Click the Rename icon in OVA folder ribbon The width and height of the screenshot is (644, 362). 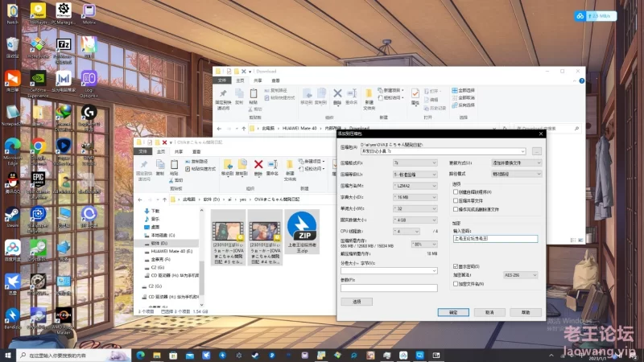tap(272, 165)
